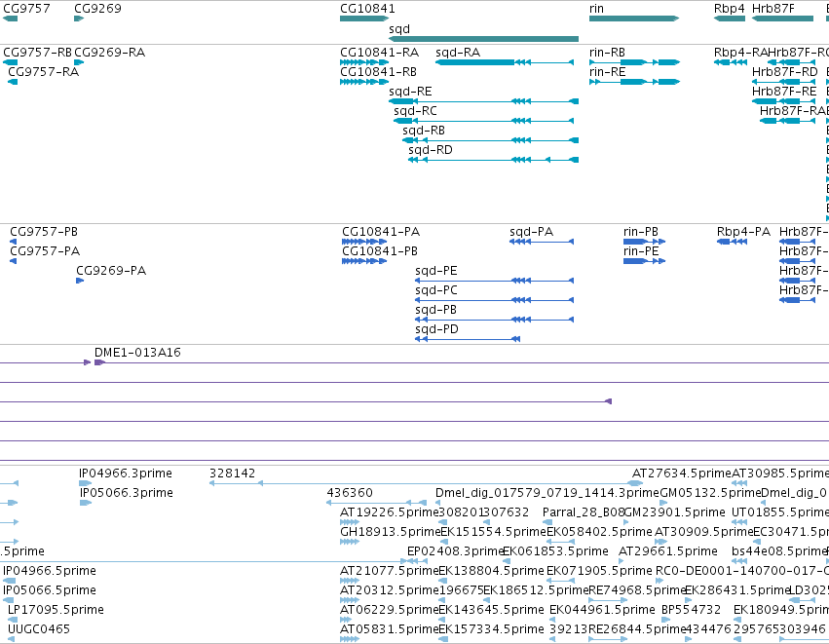Select the Rbp4-PA protein label
The width and height of the screenshot is (829, 644).
point(743,232)
